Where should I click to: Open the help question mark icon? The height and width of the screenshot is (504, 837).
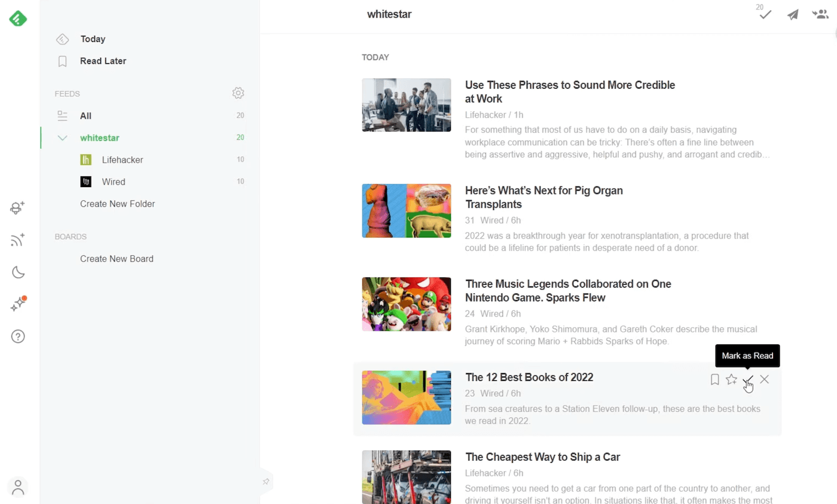[18, 337]
